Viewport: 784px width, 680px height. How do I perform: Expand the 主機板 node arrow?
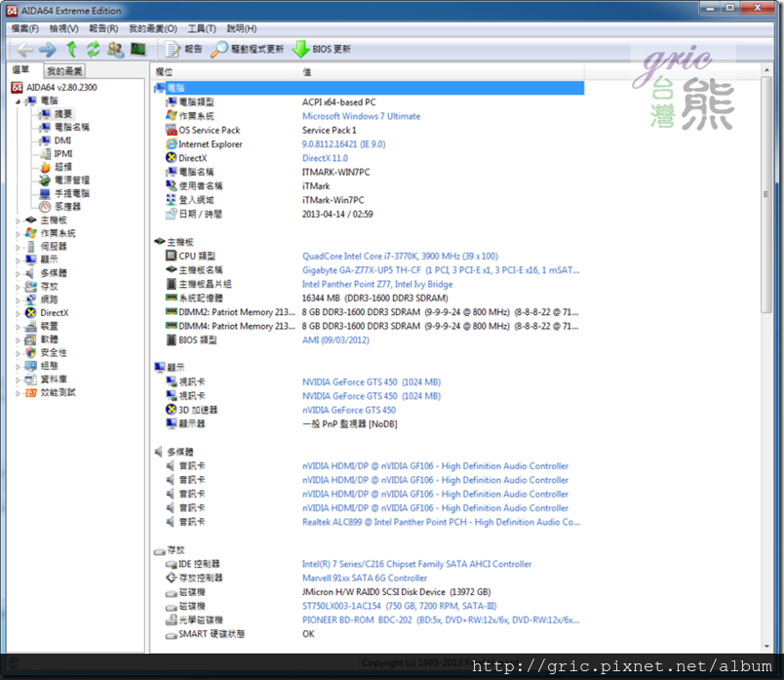[x=18, y=220]
